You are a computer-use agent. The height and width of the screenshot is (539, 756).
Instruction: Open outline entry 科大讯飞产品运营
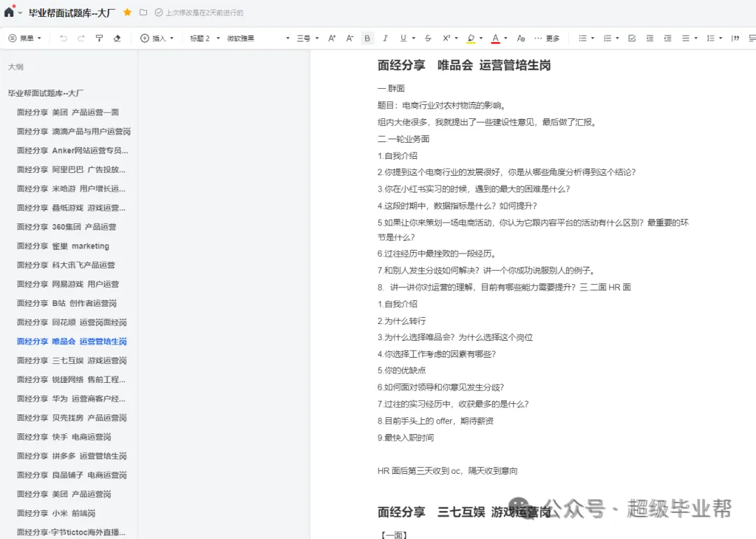66,265
